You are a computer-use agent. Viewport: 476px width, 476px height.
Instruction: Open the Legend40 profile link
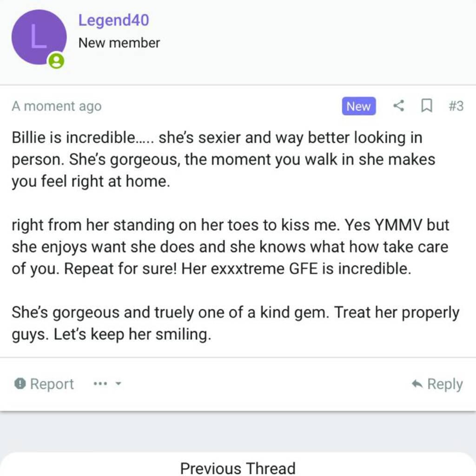click(113, 20)
